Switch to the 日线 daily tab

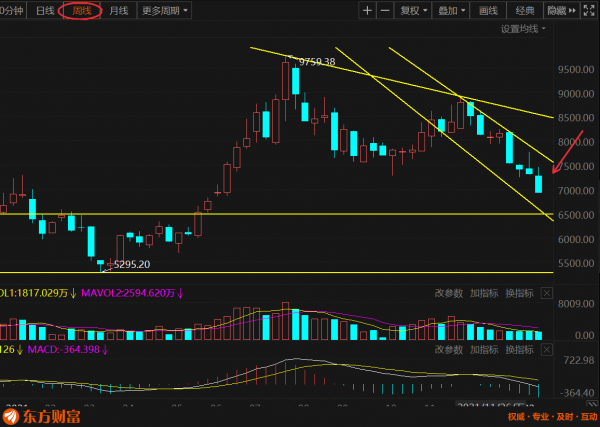(45, 10)
